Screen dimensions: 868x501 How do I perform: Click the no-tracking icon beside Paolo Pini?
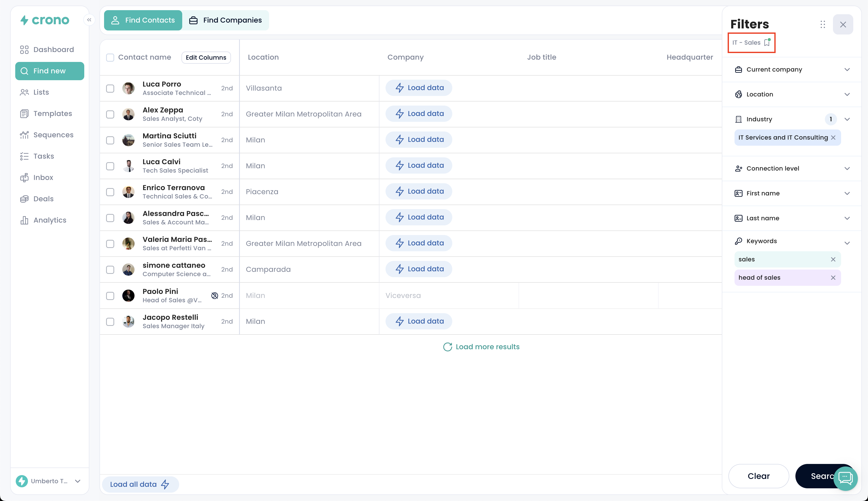(215, 296)
